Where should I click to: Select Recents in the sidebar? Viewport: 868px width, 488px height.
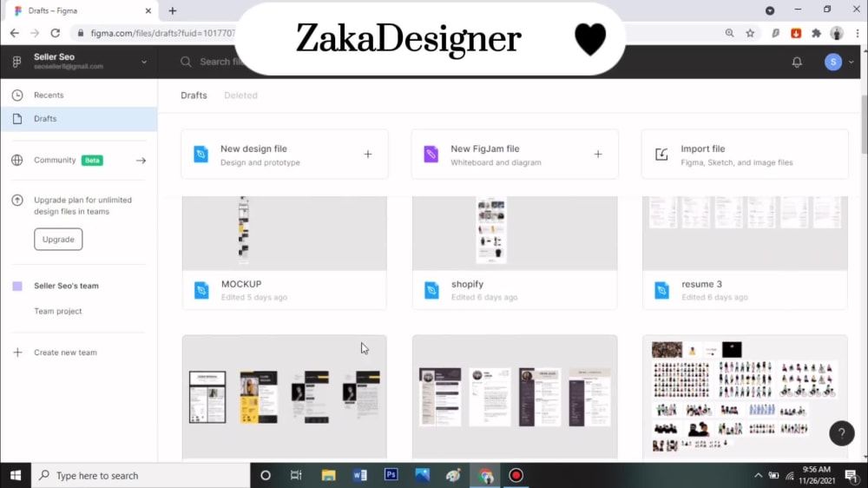coord(79,96)
